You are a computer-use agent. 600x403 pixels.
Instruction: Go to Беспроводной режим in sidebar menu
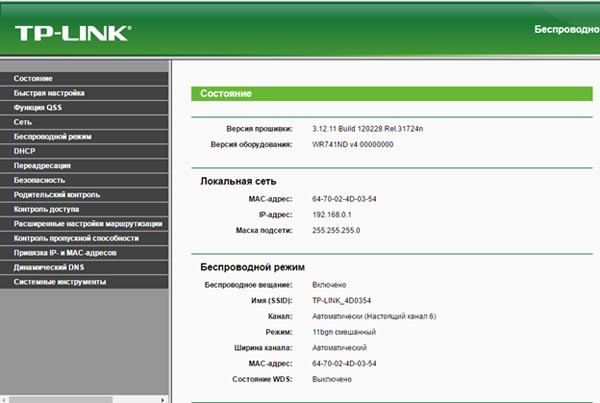point(84,137)
